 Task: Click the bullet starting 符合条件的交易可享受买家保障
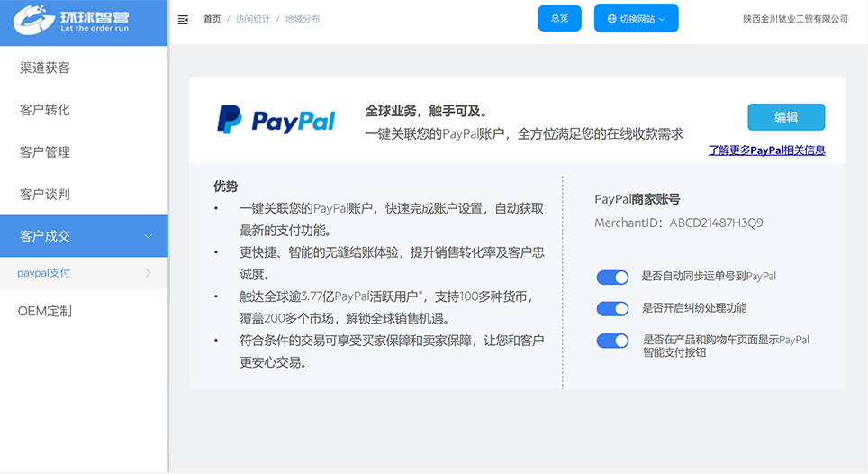pyautogui.click(x=392, y=351)
